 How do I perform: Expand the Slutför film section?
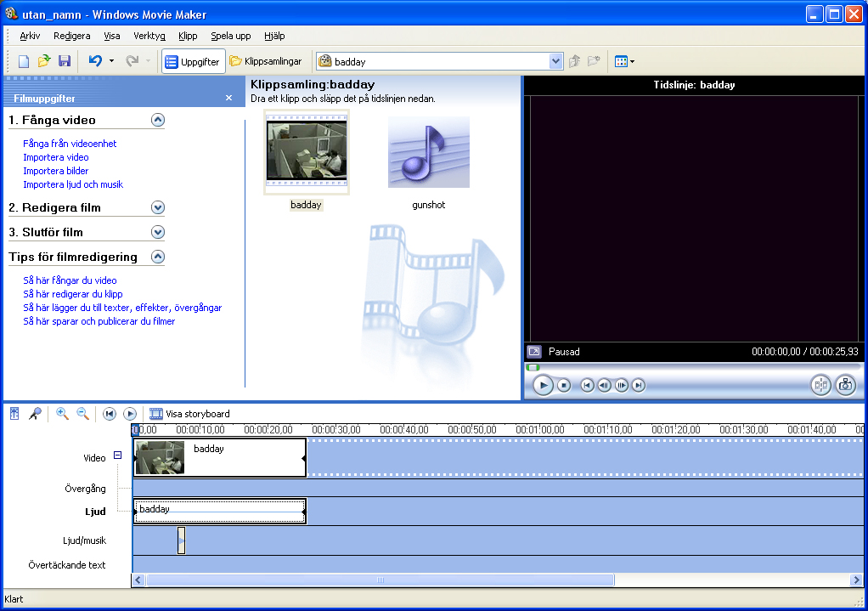click(158, 232)
